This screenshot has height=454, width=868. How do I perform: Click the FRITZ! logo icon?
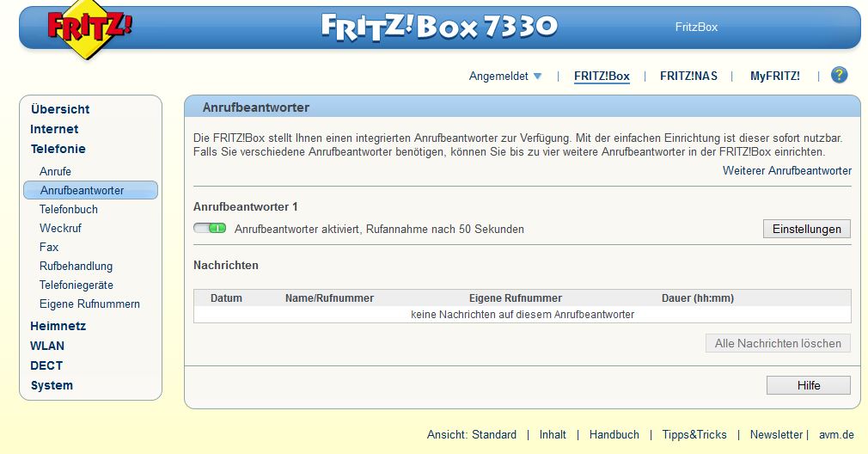[89, 28]
